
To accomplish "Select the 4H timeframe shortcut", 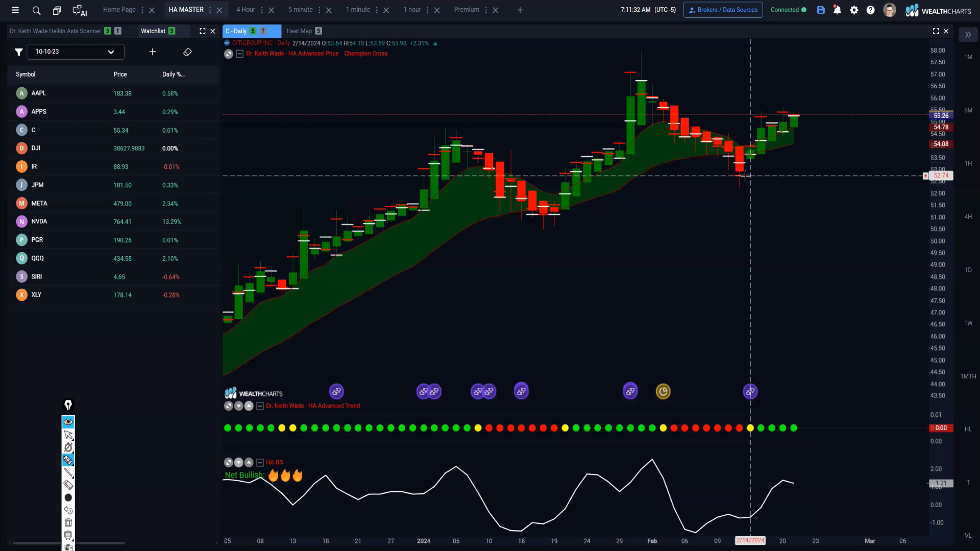I will (968, 217).
